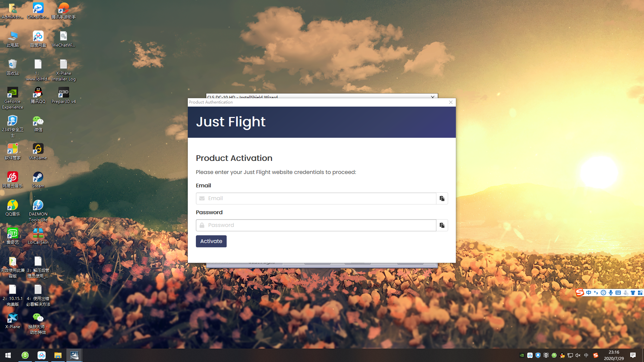Close the InstallShield Wizard window behind
This screenshot has width=644, height=362.
pos(433,97)
